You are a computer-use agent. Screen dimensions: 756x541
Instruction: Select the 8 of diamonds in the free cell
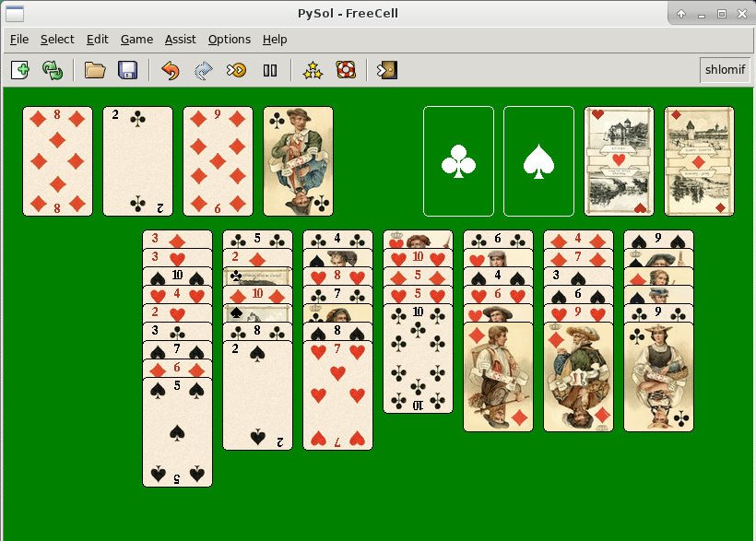click(57, 161)
